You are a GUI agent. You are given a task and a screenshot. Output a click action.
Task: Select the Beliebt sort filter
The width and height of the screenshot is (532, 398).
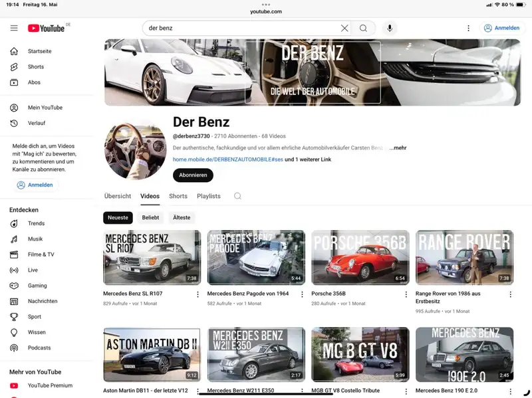coord(150,217)
